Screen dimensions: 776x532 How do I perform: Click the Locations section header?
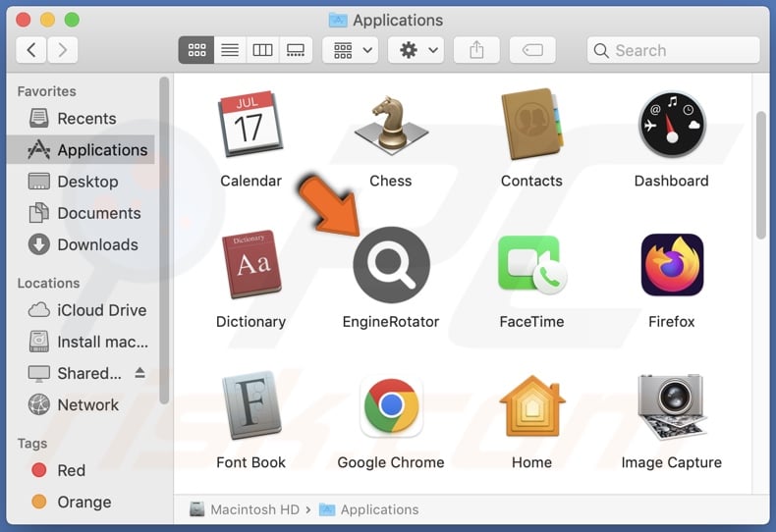tap(48, 284)
